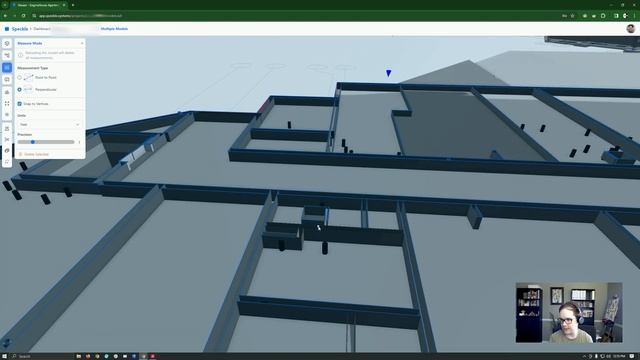Click the blue triangle marker in viewport
The height and width of the screenshot is (360, 640).
coord(389,73)
